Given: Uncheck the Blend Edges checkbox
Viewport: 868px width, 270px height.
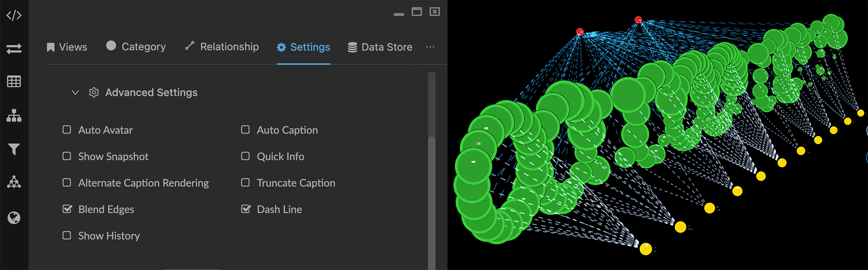Looking at the screenshot, I should 67,209.
